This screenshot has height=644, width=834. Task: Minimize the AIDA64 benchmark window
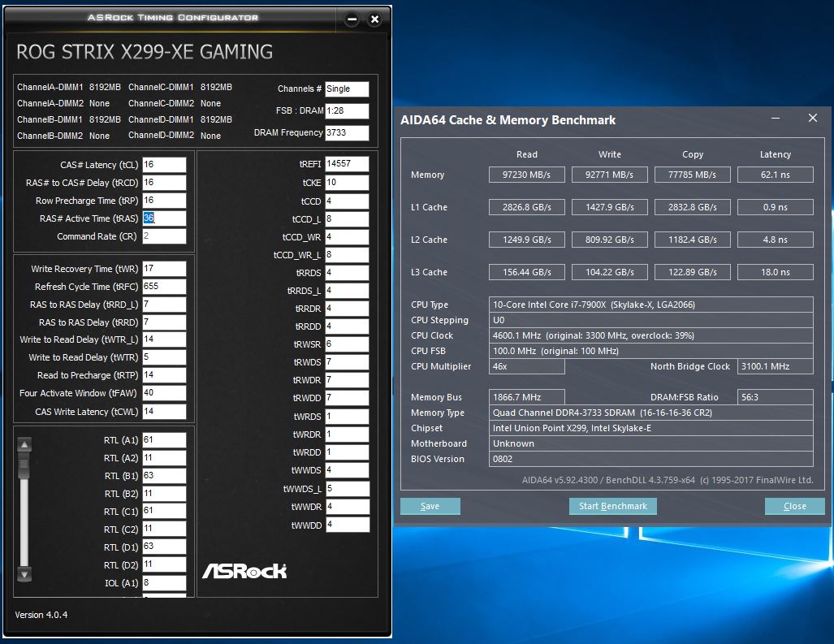click(775, 118)
